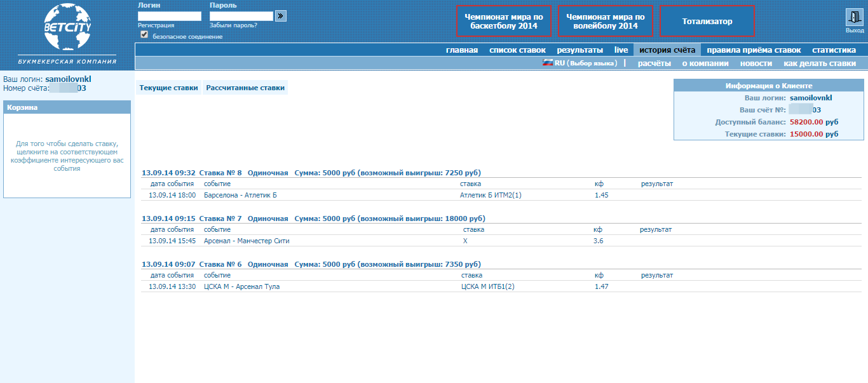
Task: Click samoilovnkl login in client info panel
Action: point(811,98)
